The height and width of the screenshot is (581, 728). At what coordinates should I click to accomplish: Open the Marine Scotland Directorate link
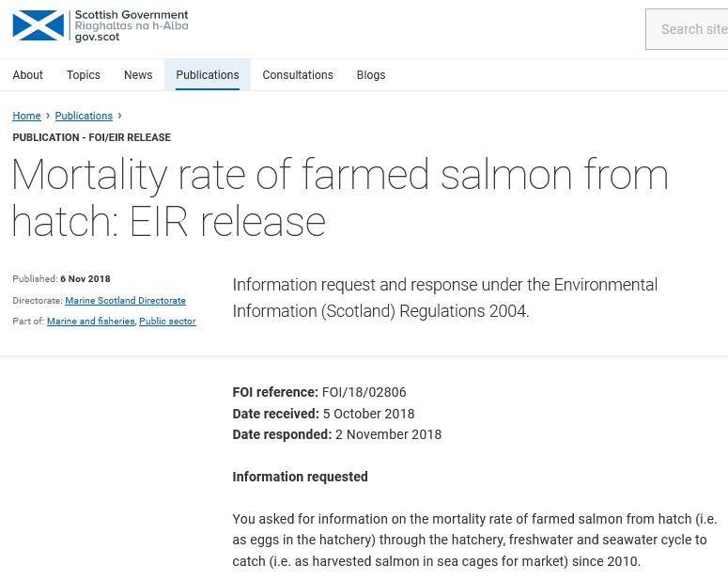click(125, 301)
